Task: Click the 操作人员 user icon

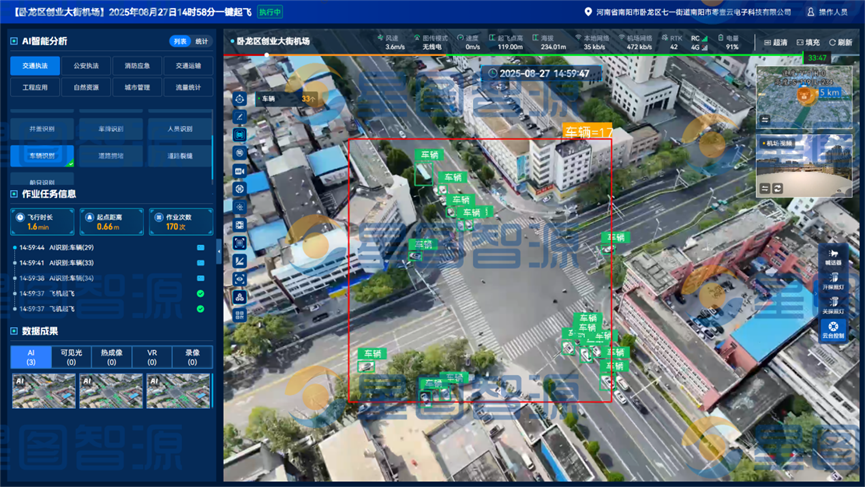Action: click(810, 12)
